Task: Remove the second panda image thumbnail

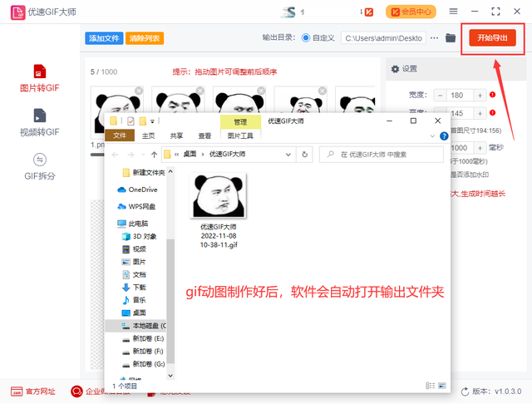Action: tap(200, 91)
